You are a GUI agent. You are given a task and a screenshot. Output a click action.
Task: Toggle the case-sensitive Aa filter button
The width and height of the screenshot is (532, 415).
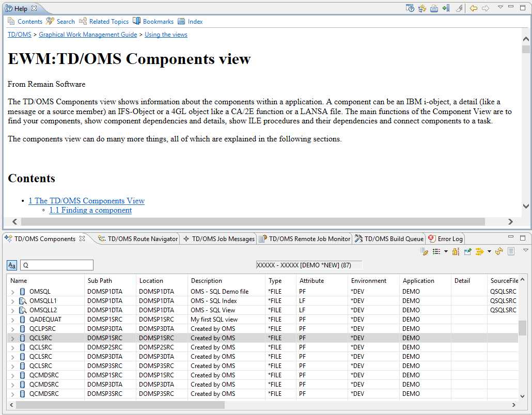click(12, 265)
